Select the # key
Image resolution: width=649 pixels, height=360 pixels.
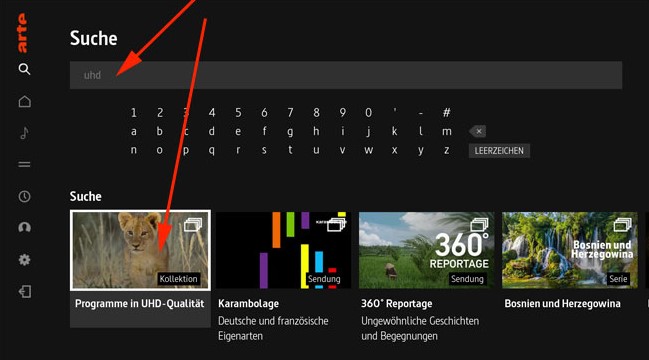coord(447,113)
